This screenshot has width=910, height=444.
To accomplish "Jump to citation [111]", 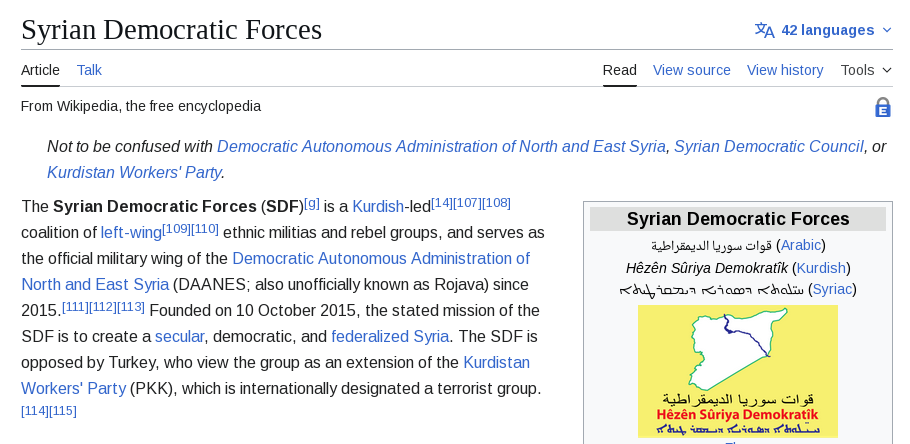I will tap(75, 306).
